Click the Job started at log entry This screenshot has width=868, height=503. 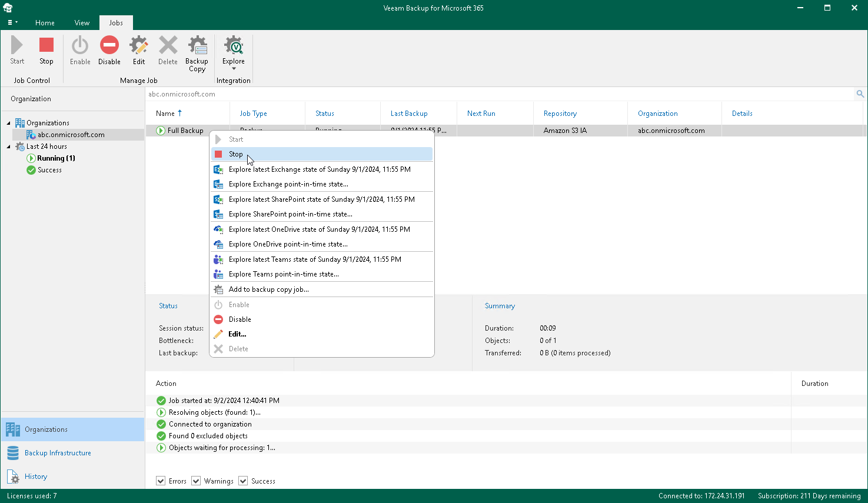[x=224, y=401]
